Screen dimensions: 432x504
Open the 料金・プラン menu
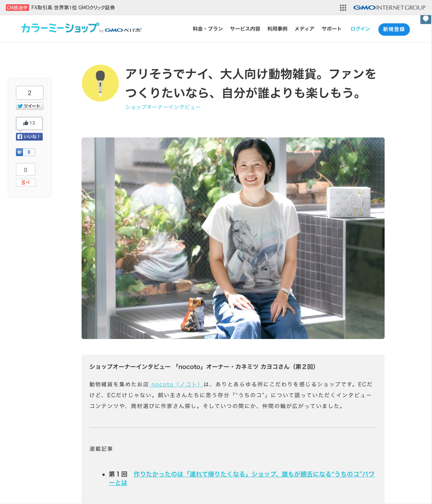(208, 29)
